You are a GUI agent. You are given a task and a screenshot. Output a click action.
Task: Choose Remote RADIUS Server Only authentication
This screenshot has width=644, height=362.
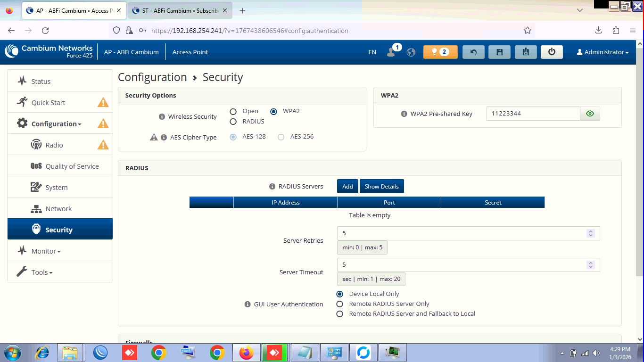tap(339, 304)
